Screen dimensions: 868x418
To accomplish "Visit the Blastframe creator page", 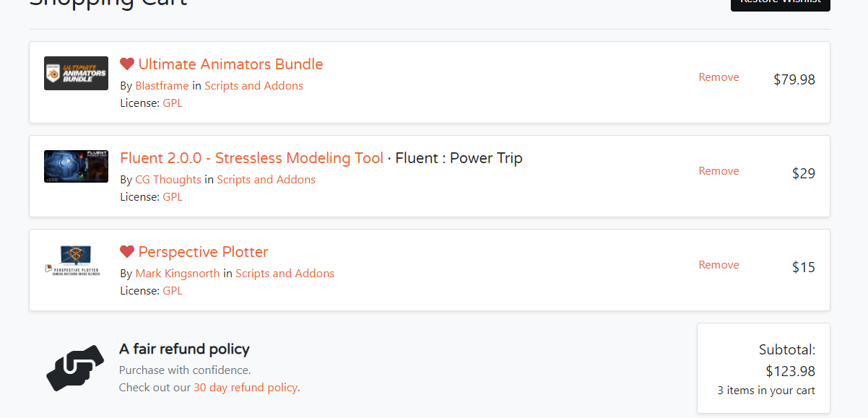I will point(162,86).
